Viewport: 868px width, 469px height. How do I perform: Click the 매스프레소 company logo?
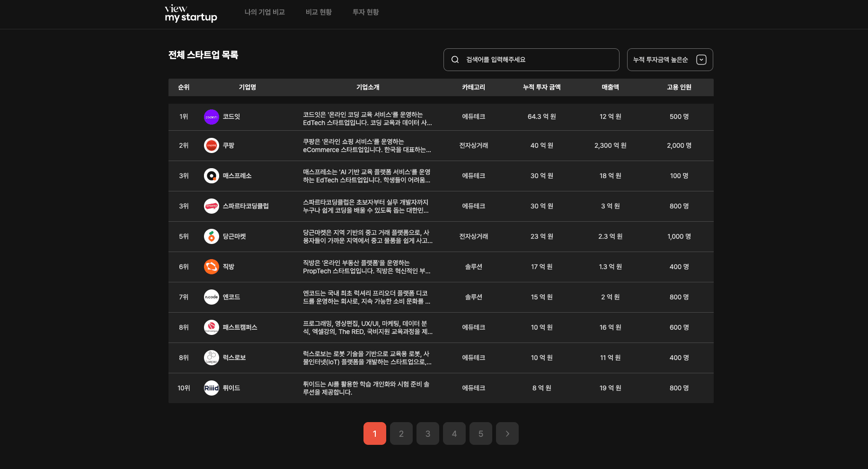click(212, 176)
